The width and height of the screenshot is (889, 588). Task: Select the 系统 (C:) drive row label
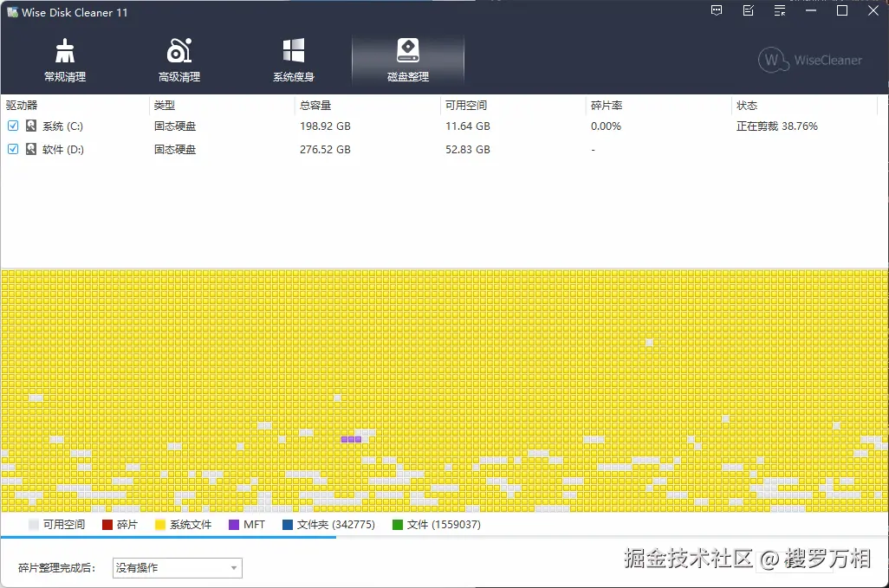63,126
